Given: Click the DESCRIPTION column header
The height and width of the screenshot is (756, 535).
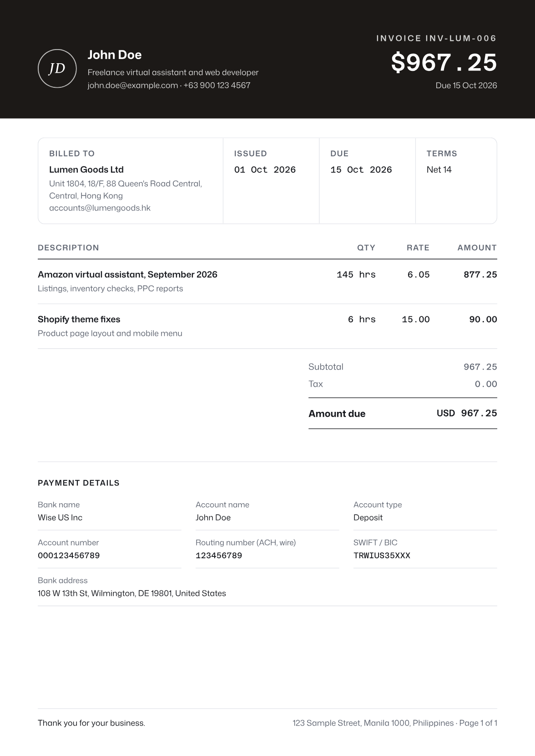Looking at the screenshot, I should pos(68,248).
